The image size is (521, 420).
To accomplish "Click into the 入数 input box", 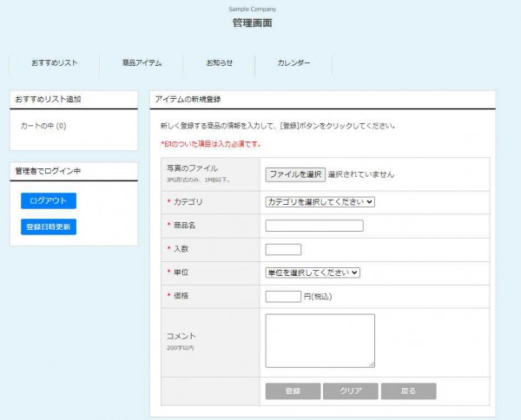I will click(283, 250).
